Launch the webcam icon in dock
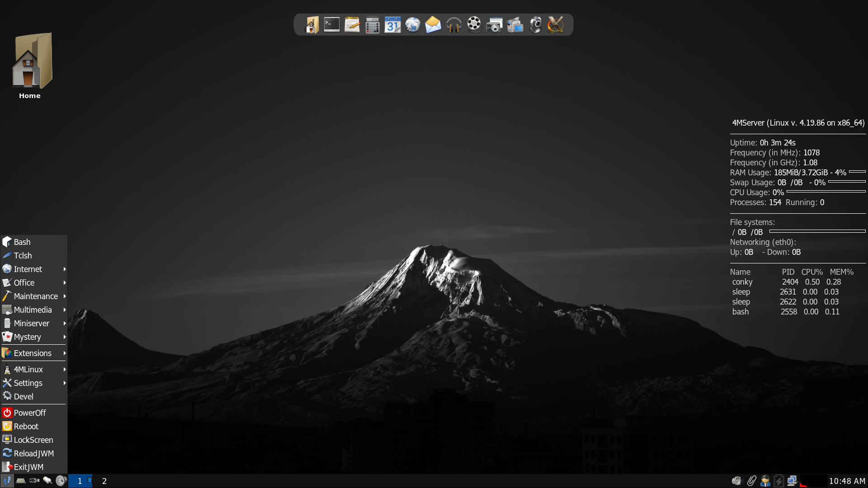The width and height of the screenshot is (868, 488). coord(535,24)
